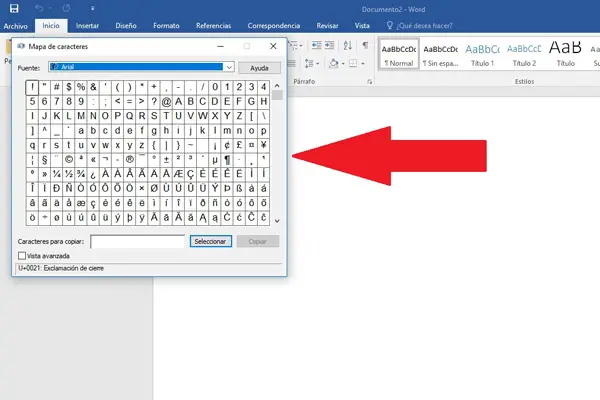Click the Mapa de caracteres window icon
The width and height of the screenshot is (600, 400).
(x=21, y=46)
